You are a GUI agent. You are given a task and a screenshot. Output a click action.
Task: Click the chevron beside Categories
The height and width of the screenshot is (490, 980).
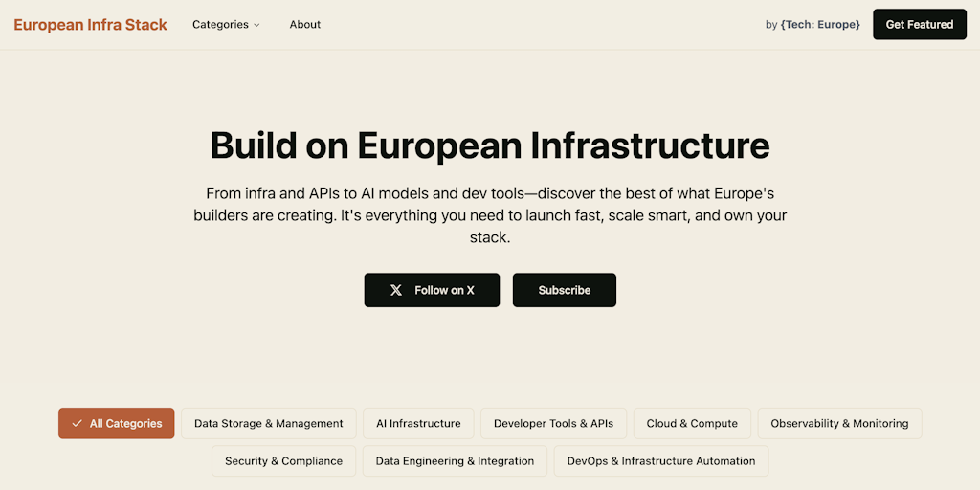coord(256,26)
